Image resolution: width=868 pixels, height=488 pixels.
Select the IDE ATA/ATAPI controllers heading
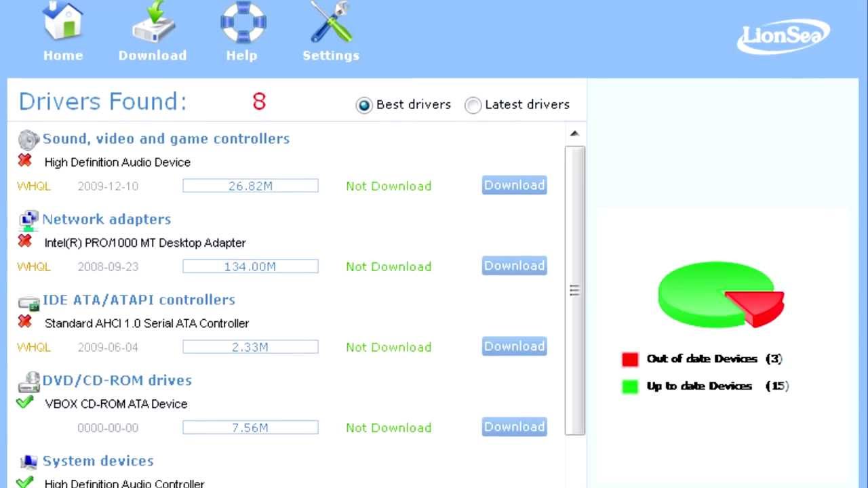pos(139,300)
